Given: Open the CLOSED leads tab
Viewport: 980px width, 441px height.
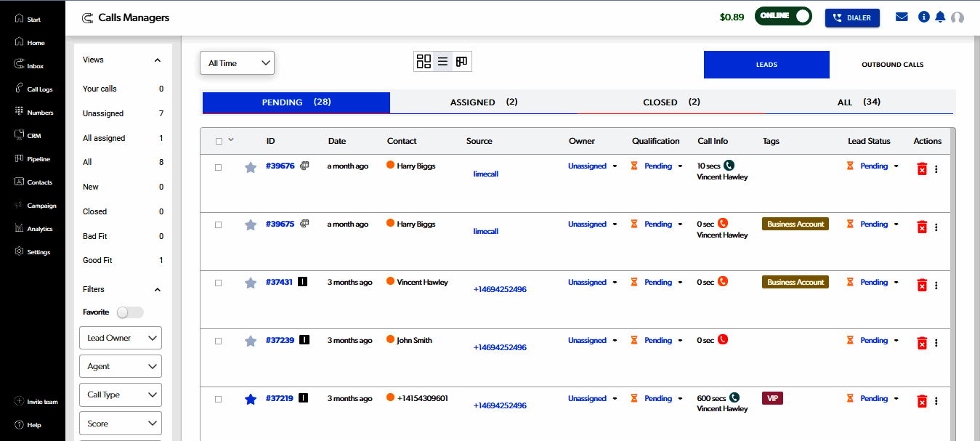Looking at the screenshot, I should point(671,102).
